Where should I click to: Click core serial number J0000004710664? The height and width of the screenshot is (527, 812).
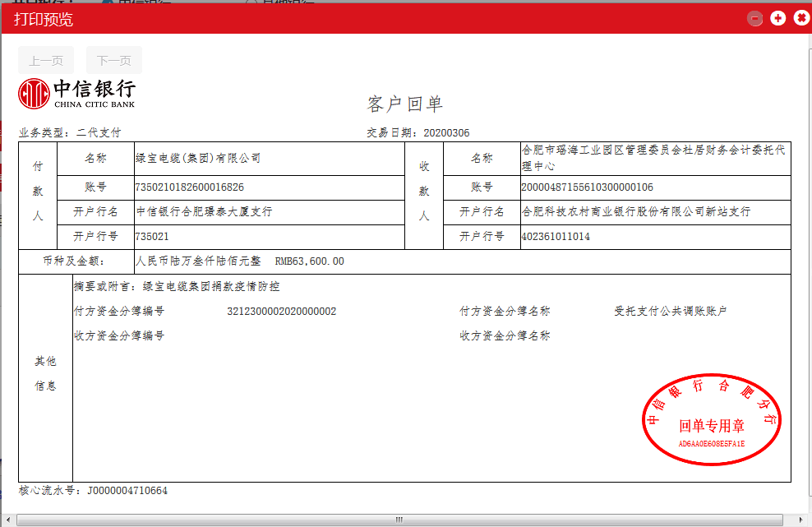pos(127,491)
